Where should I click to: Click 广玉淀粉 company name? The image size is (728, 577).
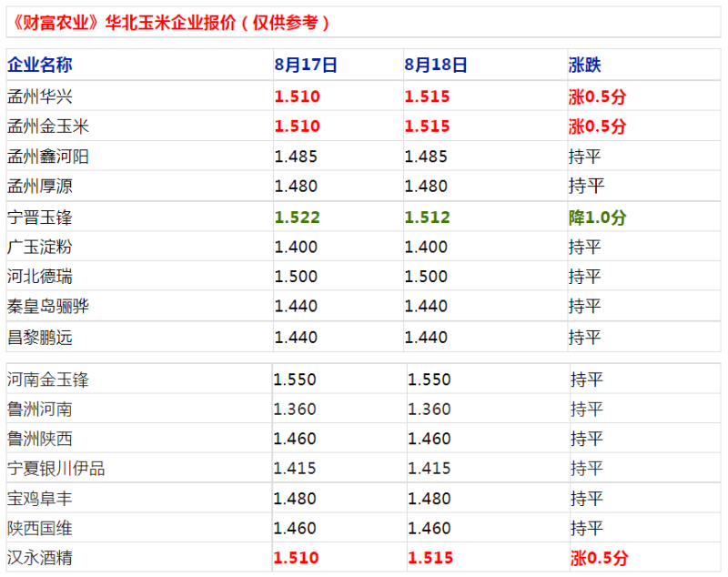[x=40, y=247]
